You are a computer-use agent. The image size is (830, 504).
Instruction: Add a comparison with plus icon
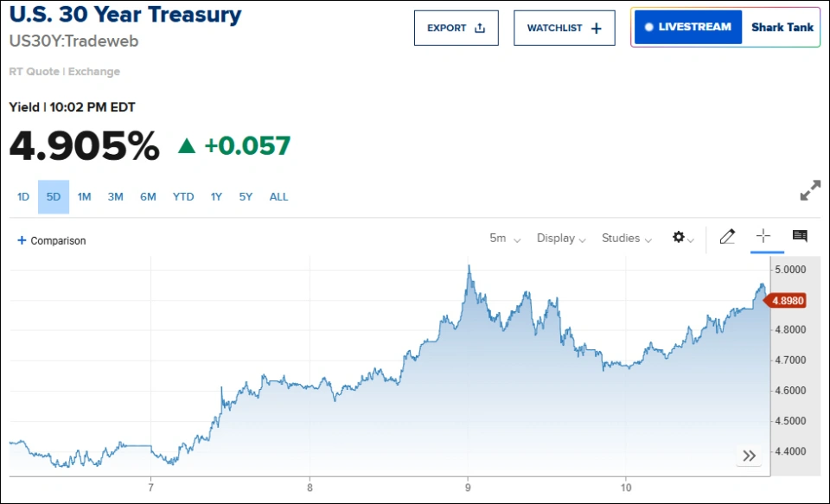click(x=52, y=240)
